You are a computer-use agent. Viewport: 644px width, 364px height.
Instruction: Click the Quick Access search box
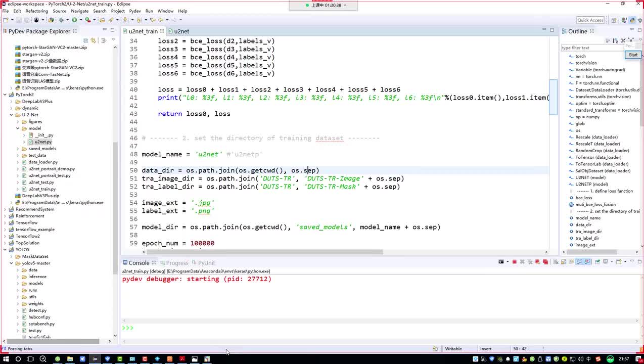click(x=590, y=20)
